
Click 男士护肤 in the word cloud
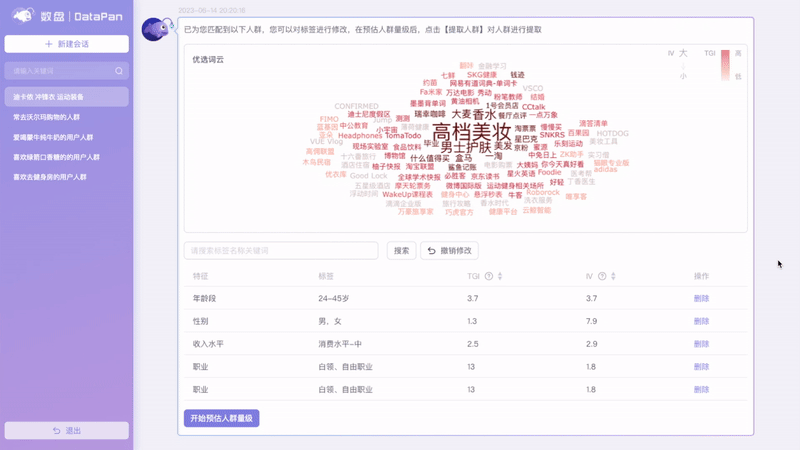point(466,147)
